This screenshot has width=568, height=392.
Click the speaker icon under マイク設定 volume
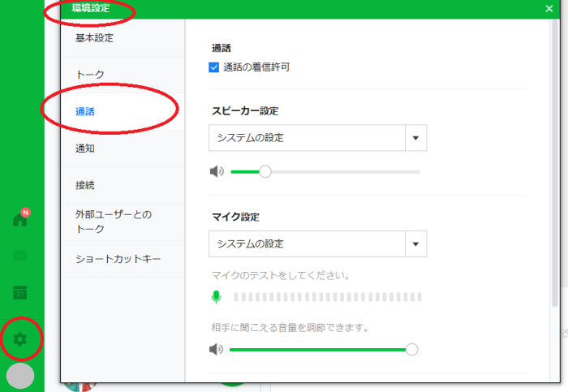[217, 349]
